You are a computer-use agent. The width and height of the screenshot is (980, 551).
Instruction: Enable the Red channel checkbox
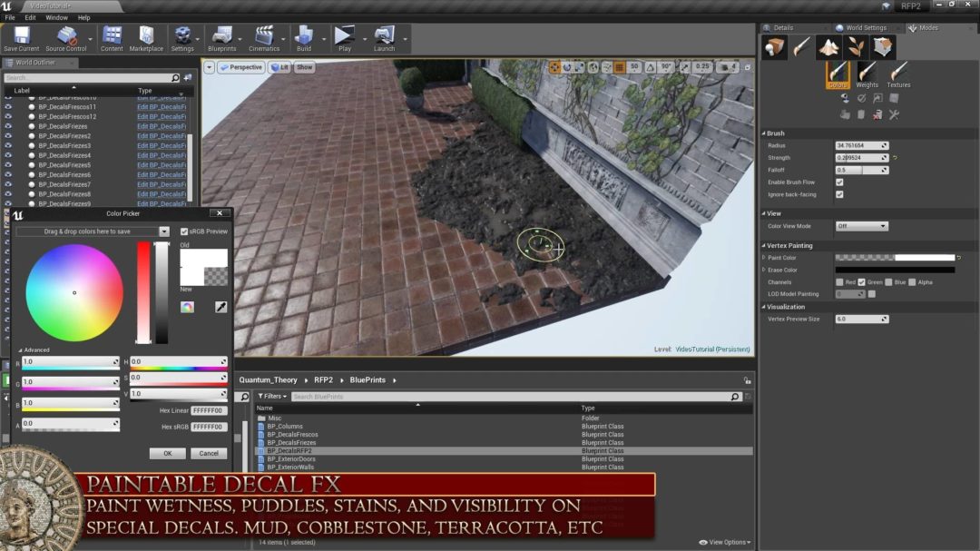(839, 282)
